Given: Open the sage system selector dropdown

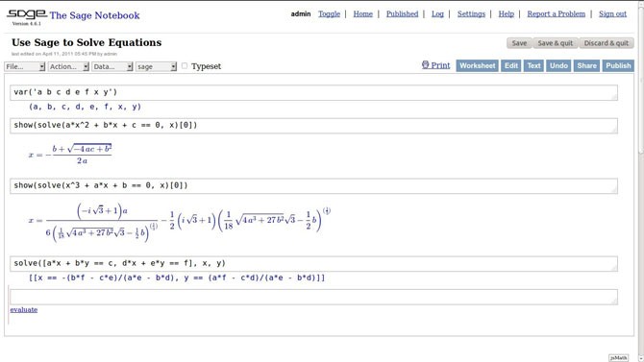Looking at the screenshot, I should click(x=156, y=66).
